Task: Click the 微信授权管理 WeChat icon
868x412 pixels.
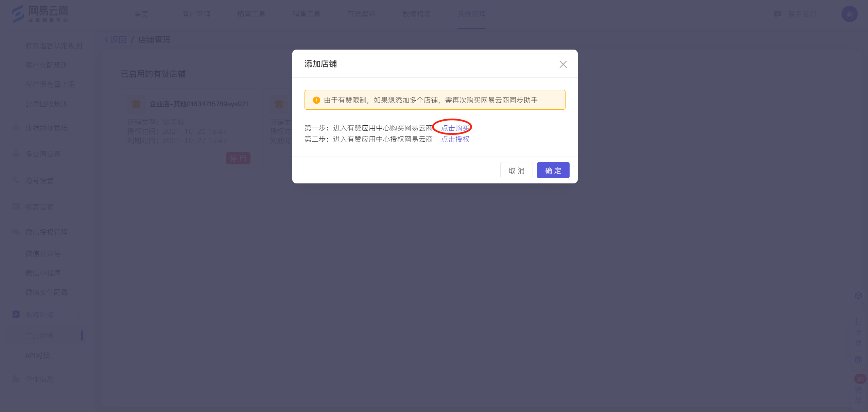Action: coord(16,232)
